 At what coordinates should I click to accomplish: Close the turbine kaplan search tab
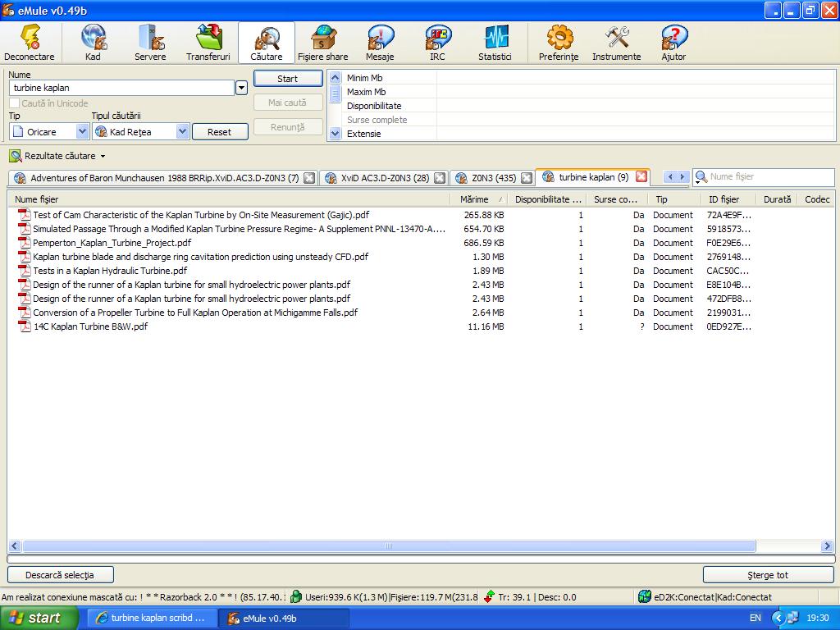(641, 177)
